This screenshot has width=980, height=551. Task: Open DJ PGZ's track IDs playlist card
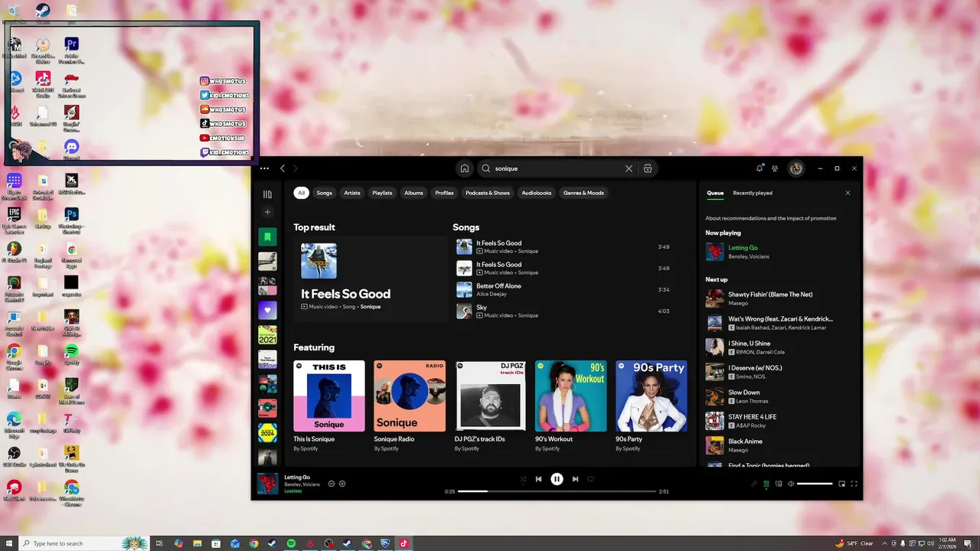coord(490,406)
